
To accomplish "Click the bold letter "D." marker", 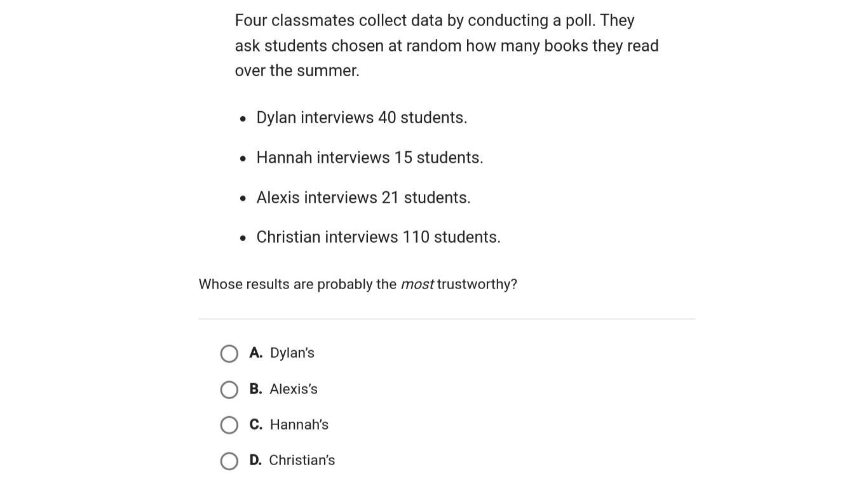I will [255, 460].
